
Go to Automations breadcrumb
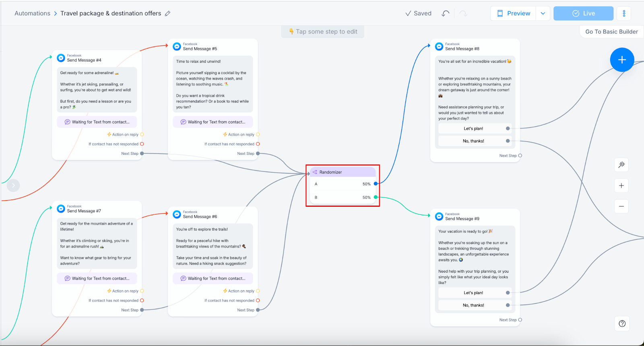[32, 13]
